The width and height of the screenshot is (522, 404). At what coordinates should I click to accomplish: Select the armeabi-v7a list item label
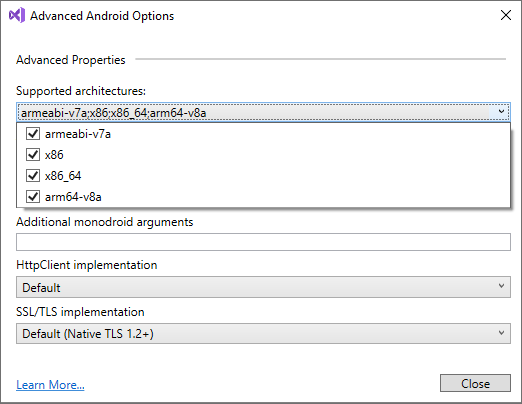78,134
